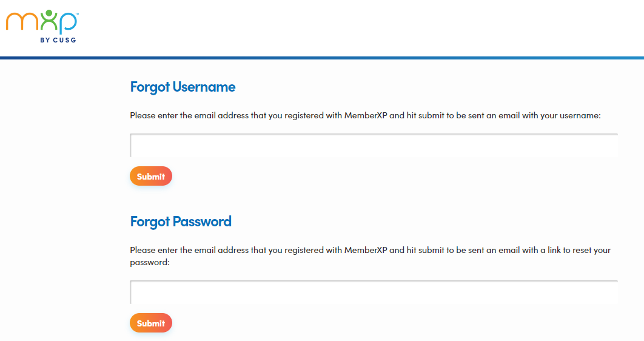The image size is (644, 341).
Task: Click the word MemberXP in the username instructions
Action: pos(365,115)
